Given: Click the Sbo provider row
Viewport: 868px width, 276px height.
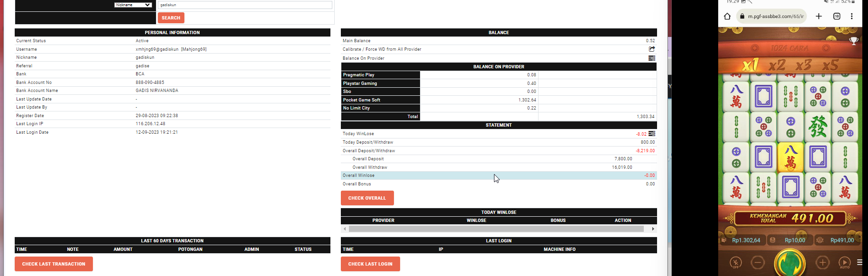Looking at the screenshot, I should coord(499,91).
